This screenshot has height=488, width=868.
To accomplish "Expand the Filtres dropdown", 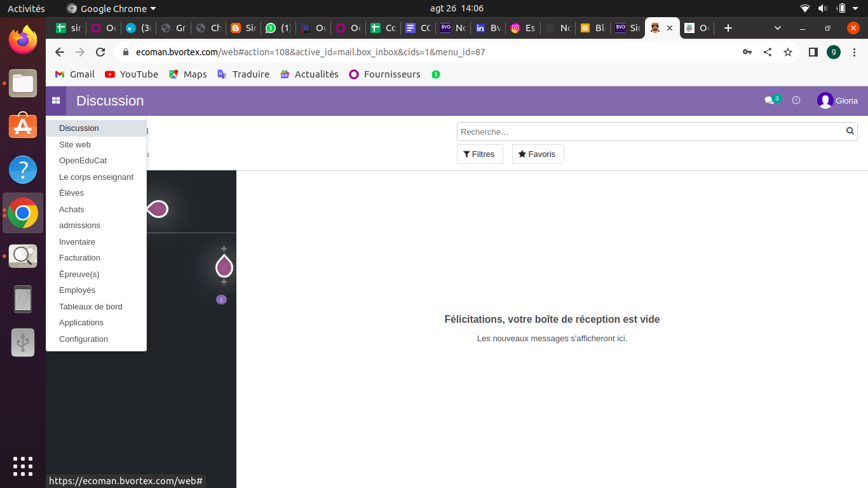I will pos(479,154).
